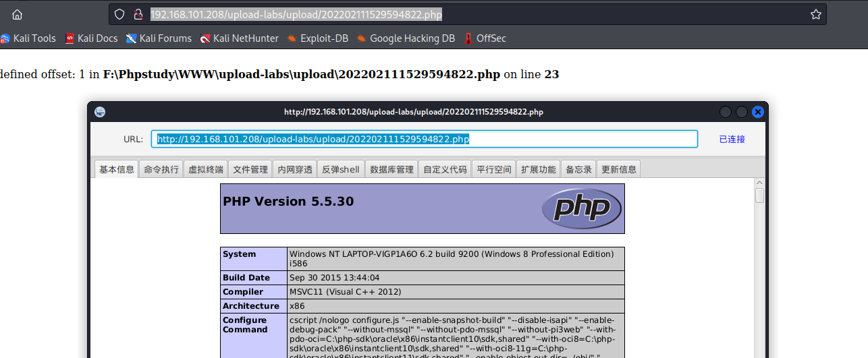Click the browser address bar URL
The image size is (868, 358).
coord(296,14)
